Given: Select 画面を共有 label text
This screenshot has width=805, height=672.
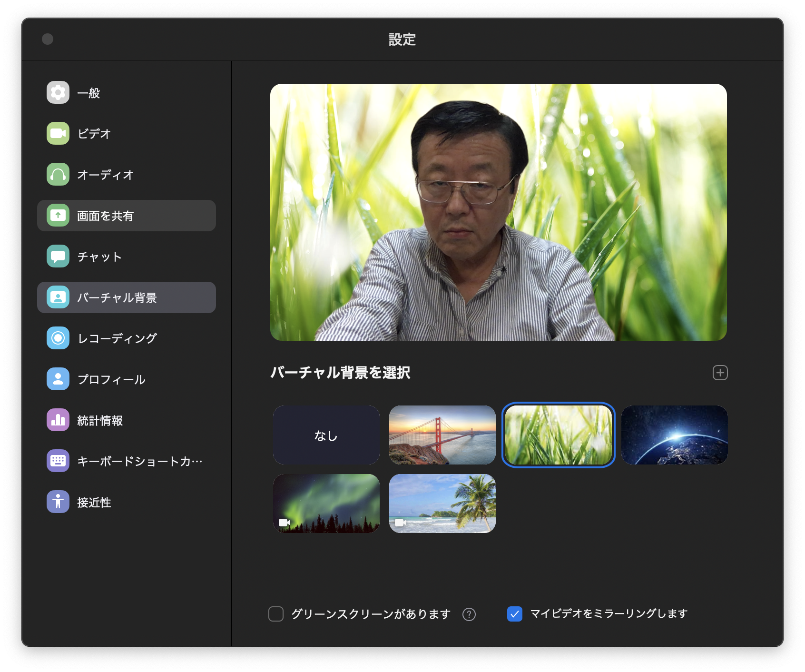Looking at the screenshot, I should (106, 216).
